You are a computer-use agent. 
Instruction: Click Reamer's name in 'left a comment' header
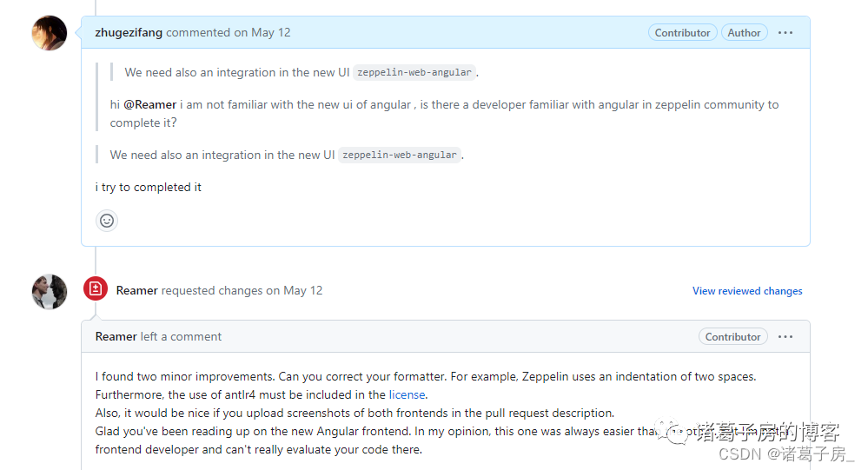pyautogui.click(x=116, y=336)
